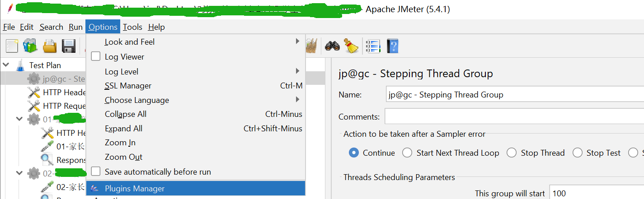Viewport: 644px width, 199px height.
Task: Click the 01 thread group gear icon
Action: click(33, 120)
